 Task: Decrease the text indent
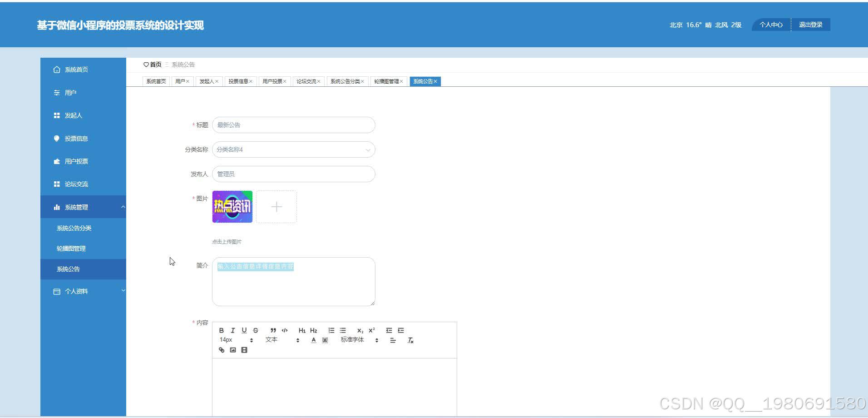pyautogui.click(x=389, y=330)
